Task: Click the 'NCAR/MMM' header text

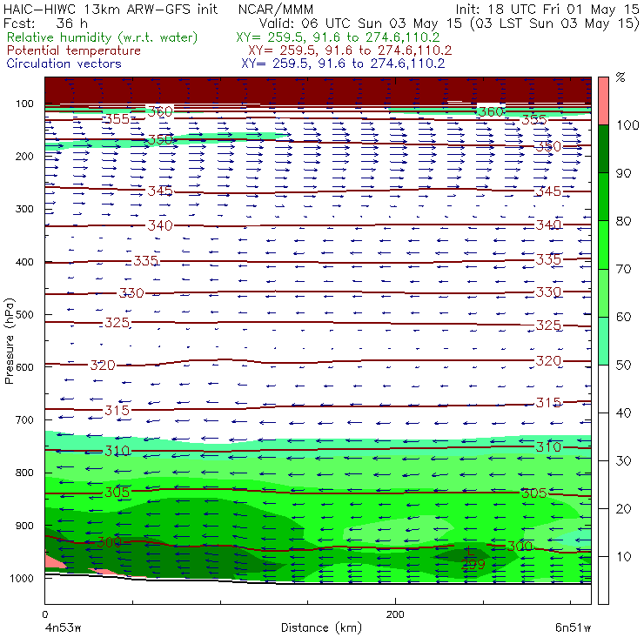Action: [x=276, y=9]
